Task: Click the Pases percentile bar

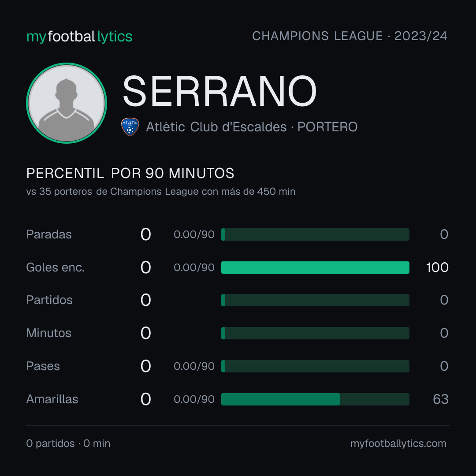Action: pyautogui.click(x=315, y=366)
